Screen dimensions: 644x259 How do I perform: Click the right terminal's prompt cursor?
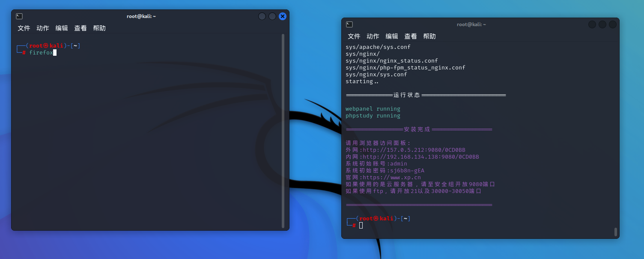[361, 226]
